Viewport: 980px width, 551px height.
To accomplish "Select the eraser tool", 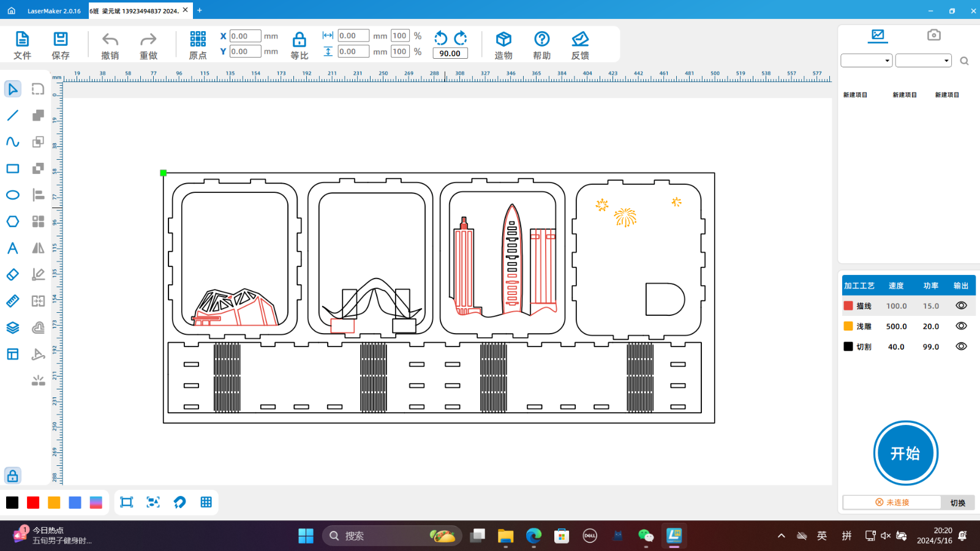I will 13,275.
